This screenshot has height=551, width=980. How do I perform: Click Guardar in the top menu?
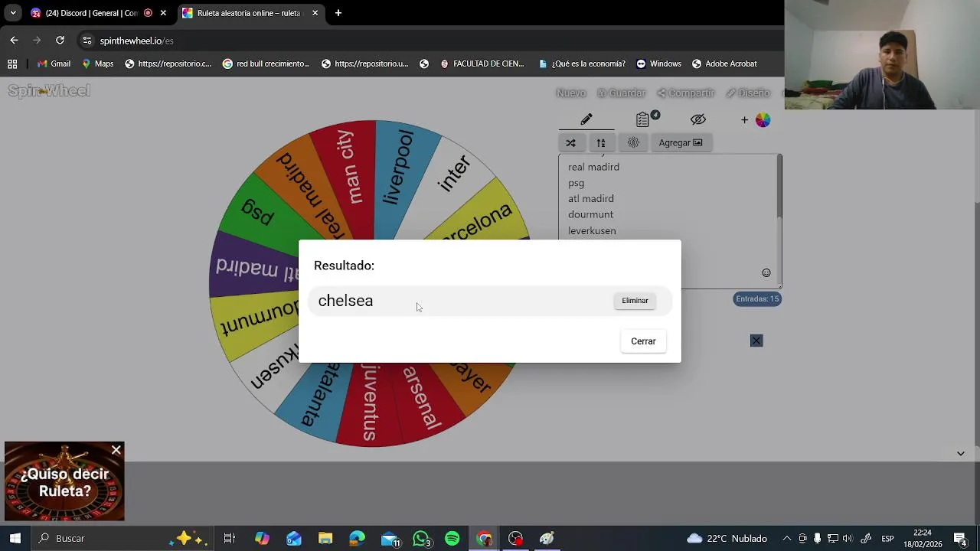622,93
